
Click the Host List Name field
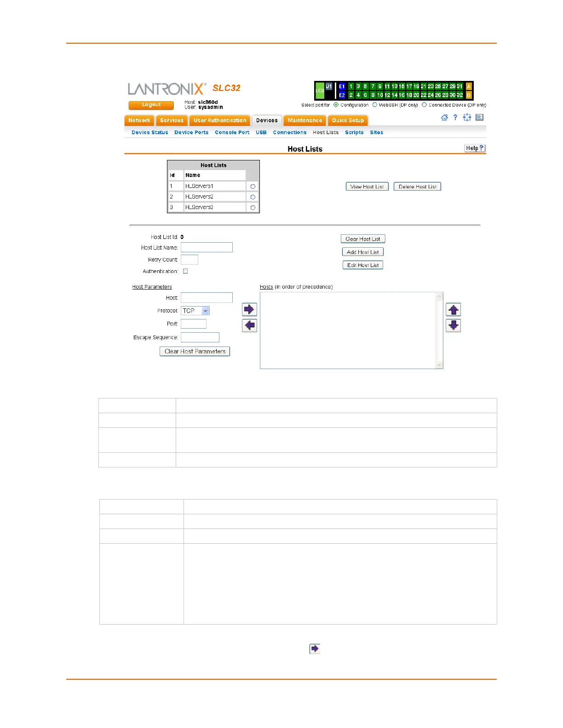207,247
